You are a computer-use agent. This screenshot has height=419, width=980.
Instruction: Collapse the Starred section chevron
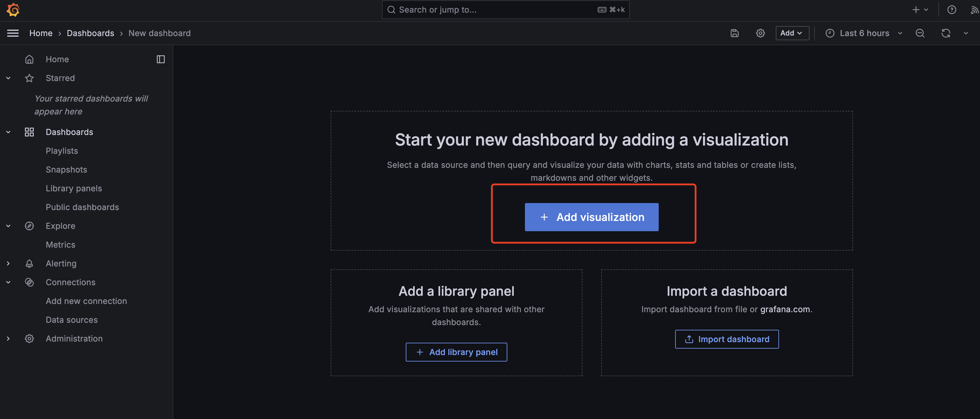[9, 78]
